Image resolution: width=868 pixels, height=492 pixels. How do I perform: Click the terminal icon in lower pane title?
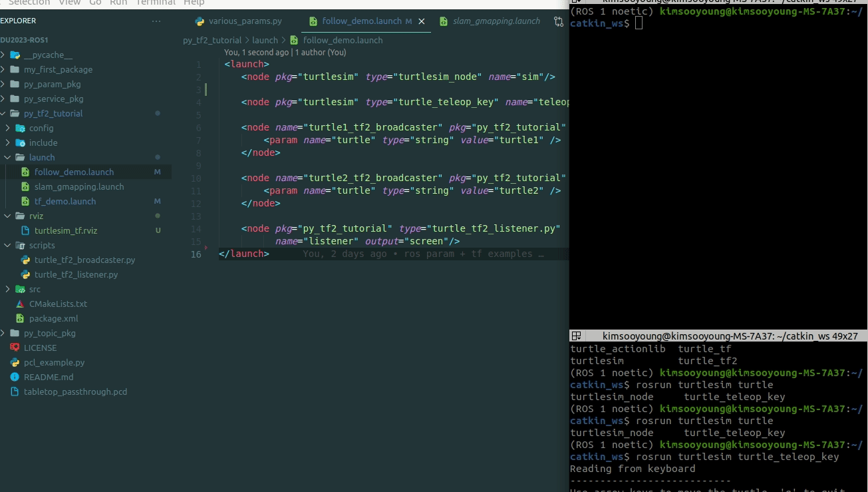pyautogui.click(x=577, y=336)
